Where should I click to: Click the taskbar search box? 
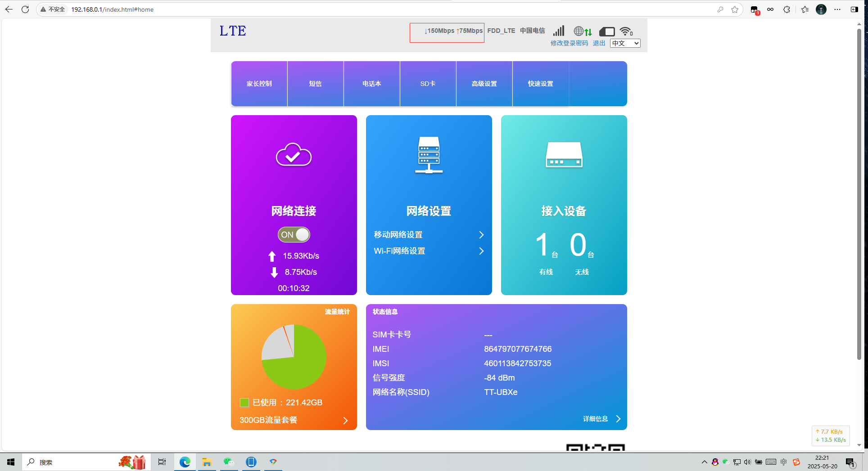tap(86, 462)
